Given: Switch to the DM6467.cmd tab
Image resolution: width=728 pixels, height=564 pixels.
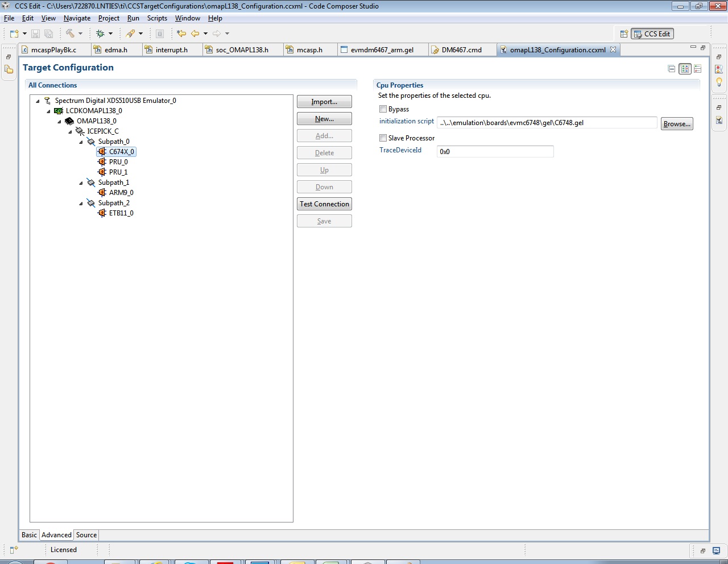Looking at the screenshot, I should pos(461,49).
